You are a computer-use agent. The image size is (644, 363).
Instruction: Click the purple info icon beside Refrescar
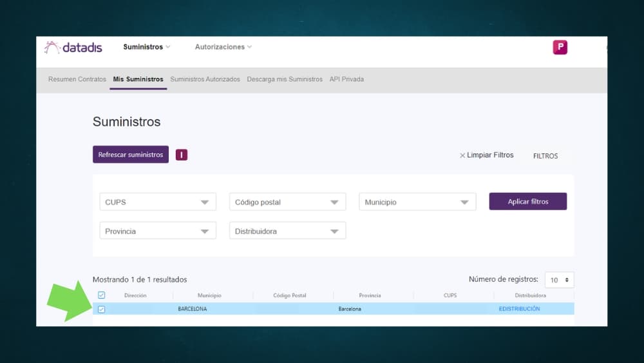tap(182, 155)
